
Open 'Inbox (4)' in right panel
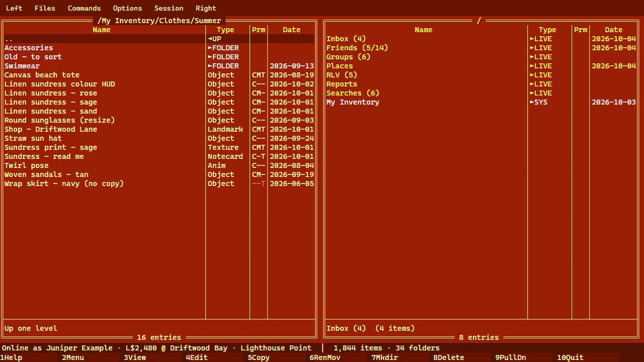point(481,39)
